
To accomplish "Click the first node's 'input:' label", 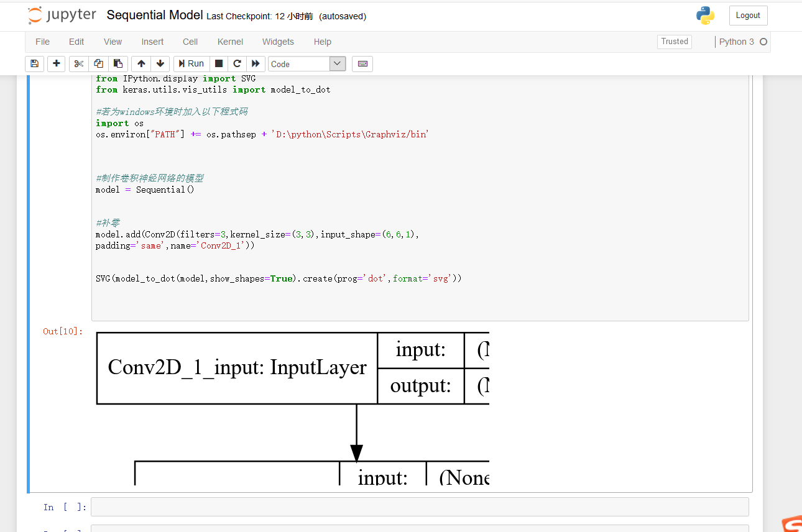I will point(420,350).
